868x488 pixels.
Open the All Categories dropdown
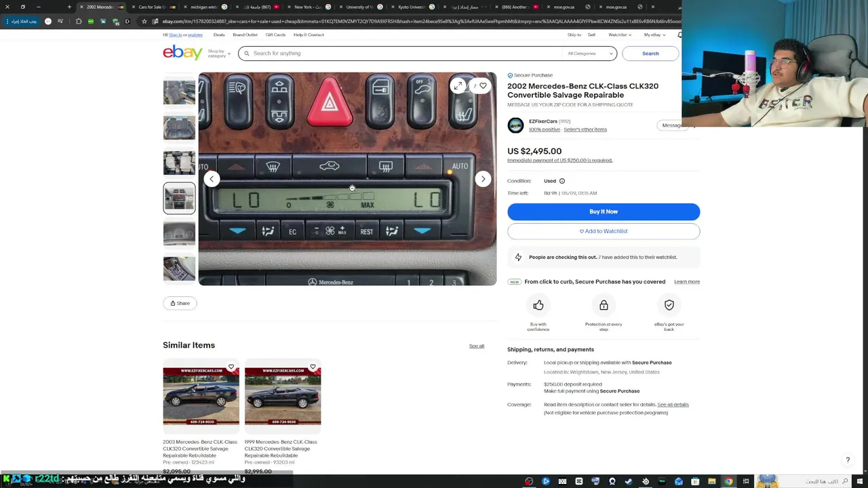click(591, 54)
